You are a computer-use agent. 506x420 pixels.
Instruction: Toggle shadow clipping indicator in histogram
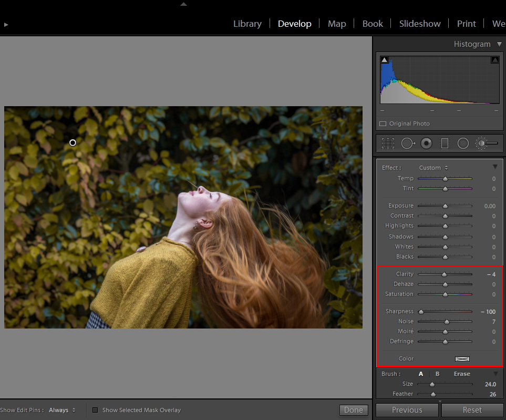point(384,60)
